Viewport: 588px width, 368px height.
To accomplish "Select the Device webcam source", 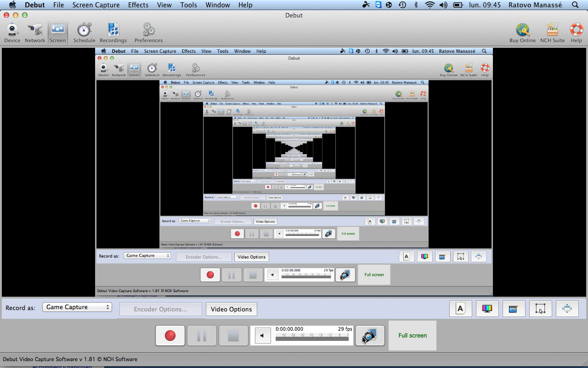I will (x=12, y=33).
